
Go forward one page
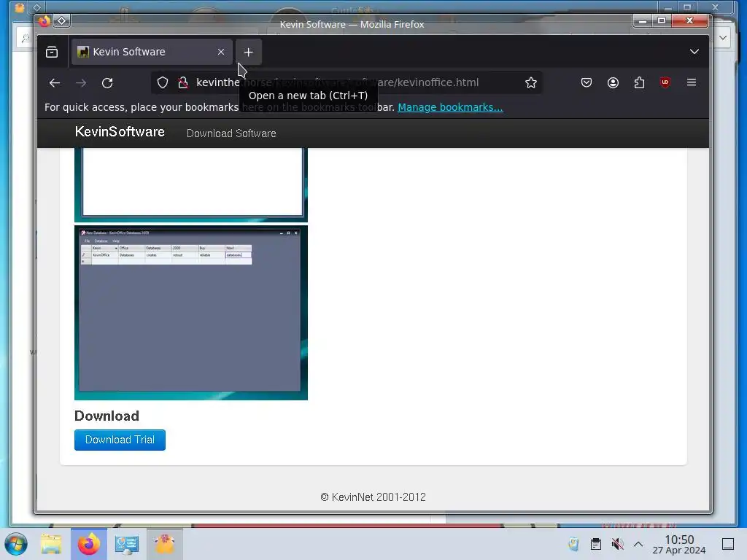[81, 83]
